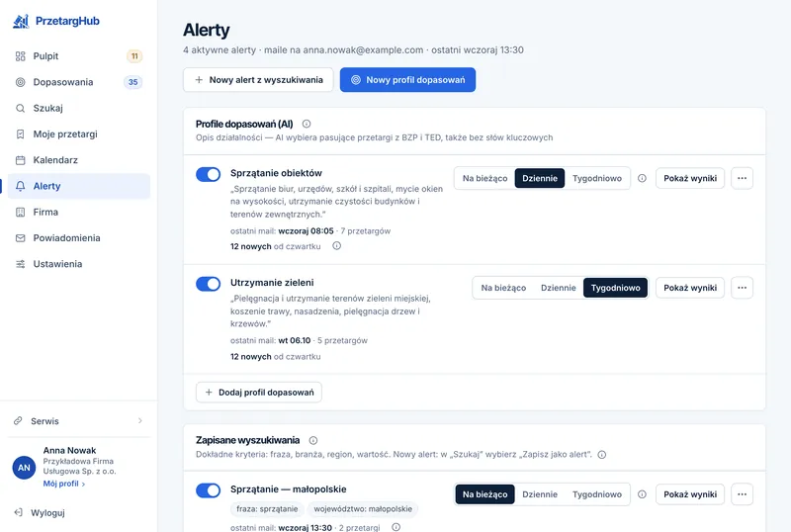791x532 pixels.
Task: Select Dziennie for Sprzątanie — małopolskie
Action: click(x=540, y=494)
